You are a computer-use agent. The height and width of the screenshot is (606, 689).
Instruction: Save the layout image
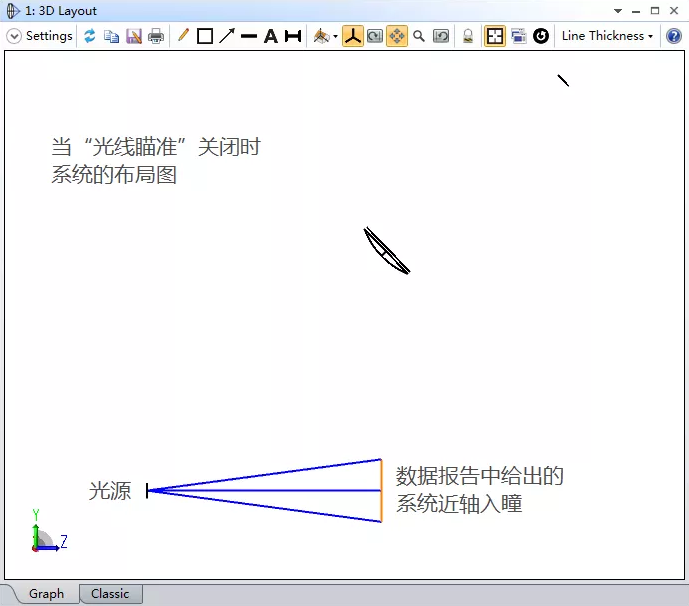coord(134,36)
